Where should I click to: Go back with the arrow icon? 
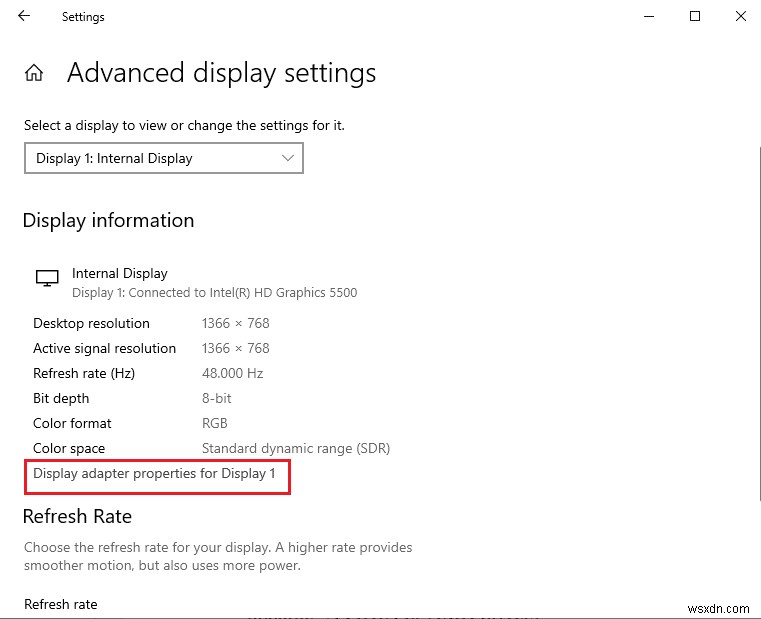(x=24, y=16)
